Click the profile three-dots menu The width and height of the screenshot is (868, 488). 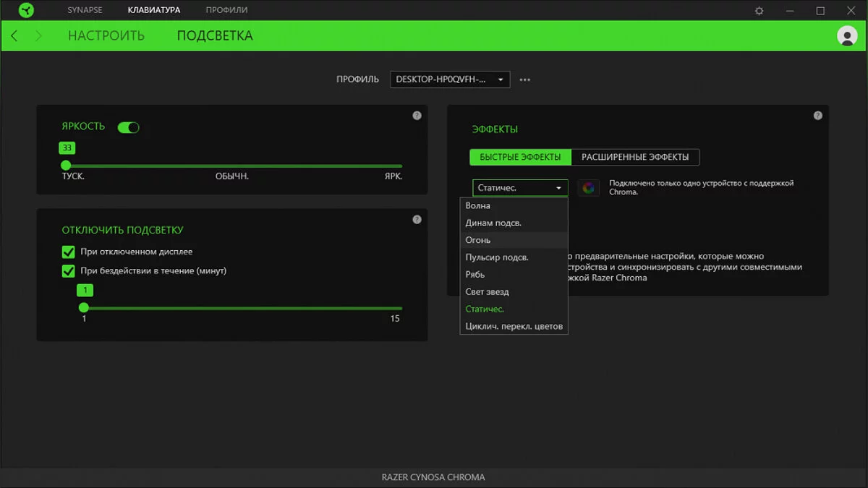525,80
